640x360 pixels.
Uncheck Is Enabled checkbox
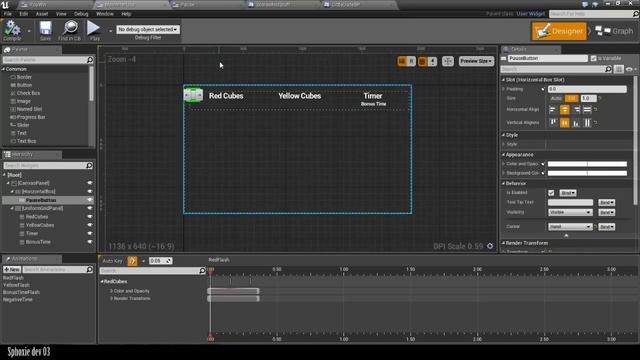551,193
